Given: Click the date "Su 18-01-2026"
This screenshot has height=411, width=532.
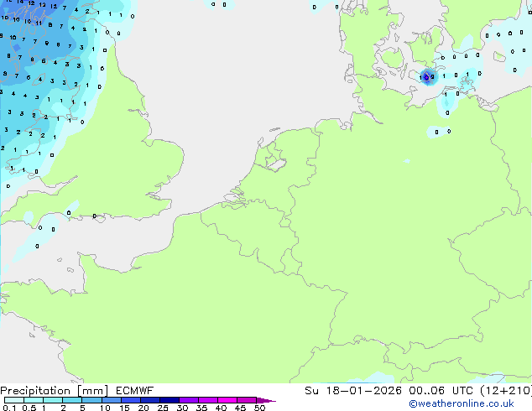Looking at the screenshot, I should click(x=353, y=391).
